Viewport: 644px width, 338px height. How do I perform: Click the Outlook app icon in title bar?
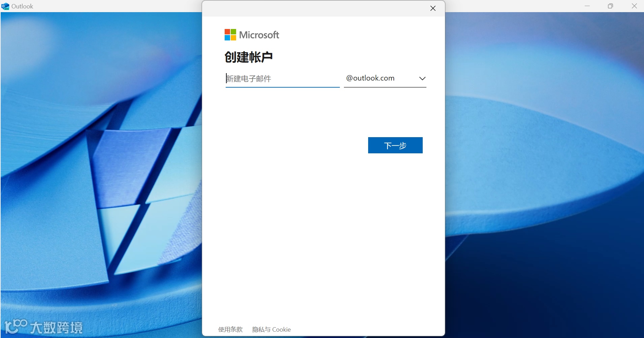click(5, 6)
